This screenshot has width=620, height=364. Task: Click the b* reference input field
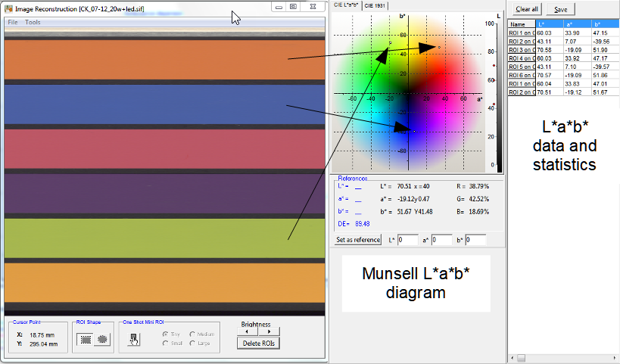point(475,240)
